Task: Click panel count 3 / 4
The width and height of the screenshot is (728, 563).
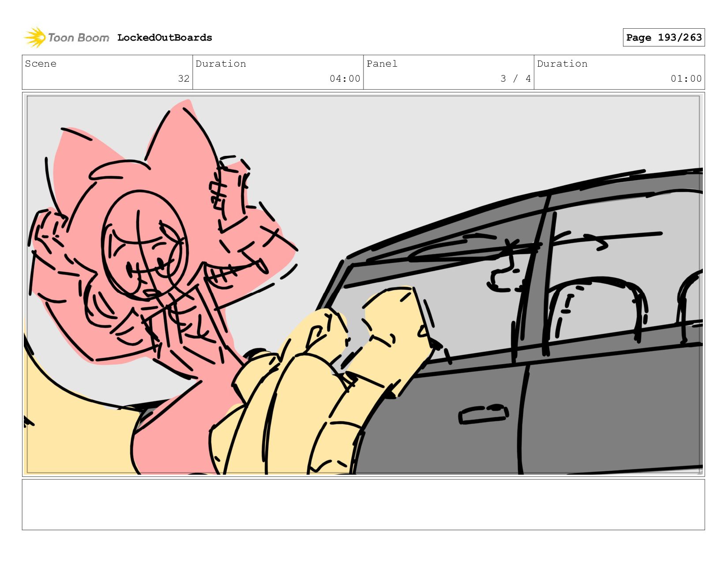Action: pos(515,79)
